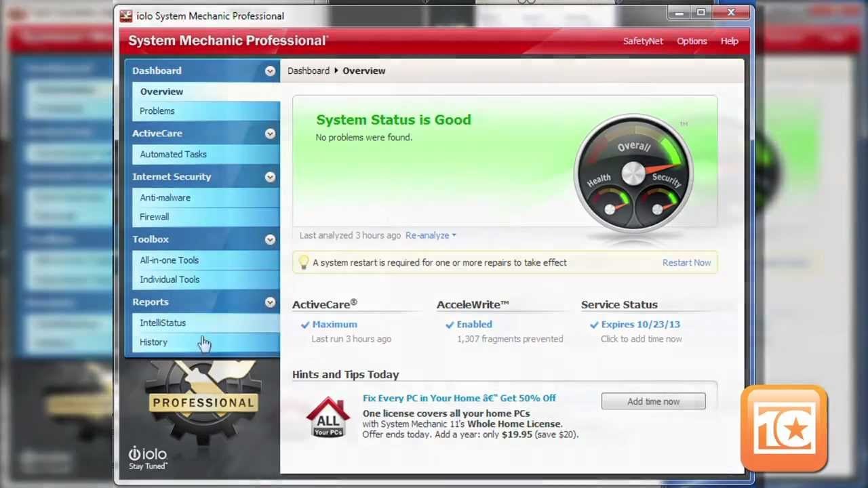Image resolution: width=868 pixels, height=488 pixels.
Task: Select Overview in the sidebar
Action: [x=206, y=91]
